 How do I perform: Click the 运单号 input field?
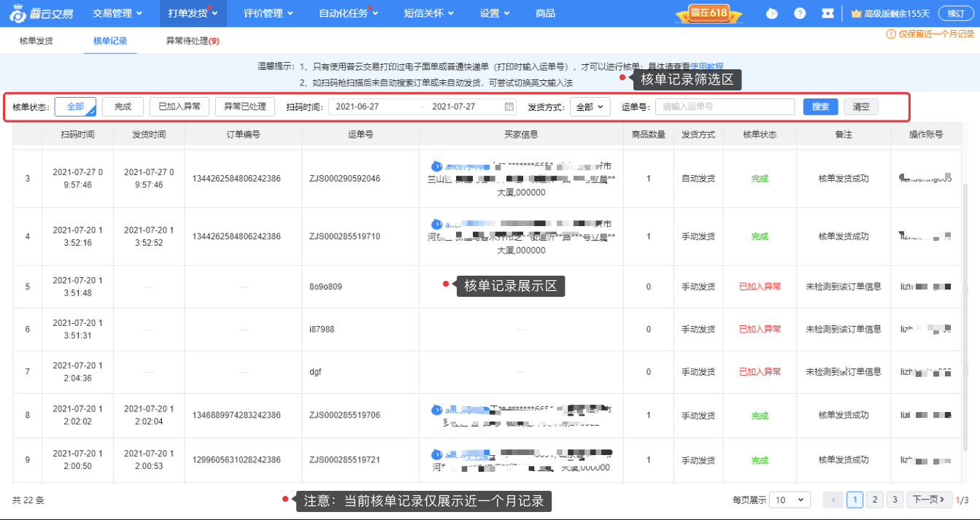725,106
